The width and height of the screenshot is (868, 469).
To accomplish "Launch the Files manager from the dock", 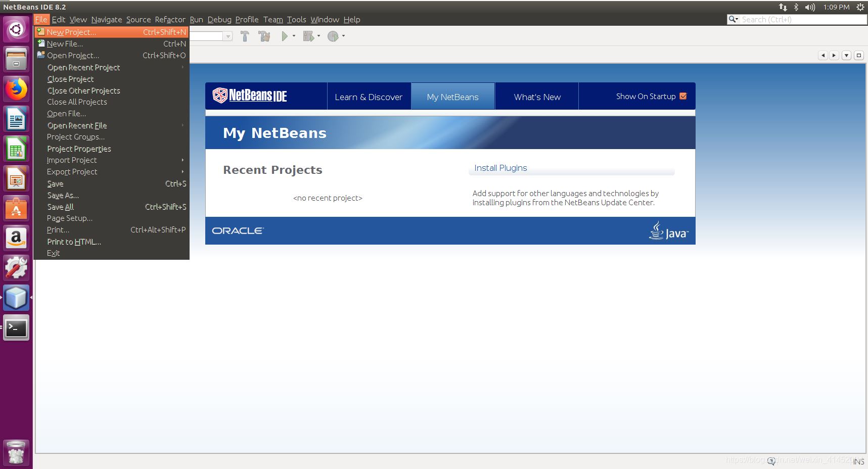I will coord(16,59).
